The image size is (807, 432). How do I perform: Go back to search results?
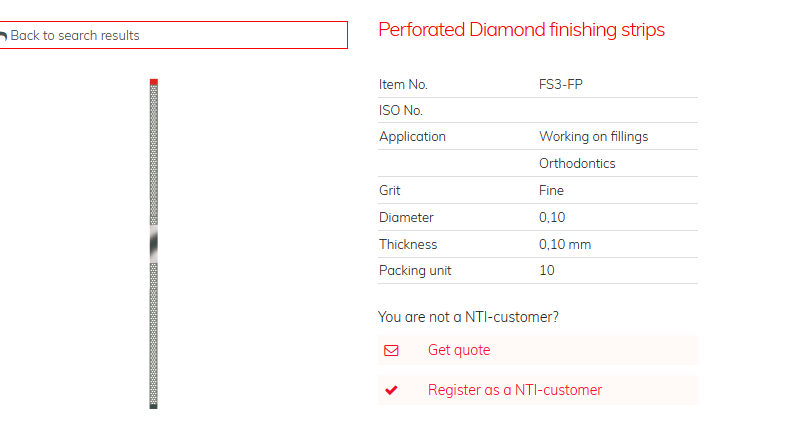pos(75,36)
